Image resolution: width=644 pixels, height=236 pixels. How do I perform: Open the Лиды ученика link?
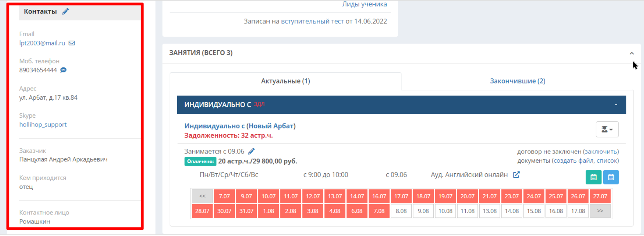pos(364,4)
